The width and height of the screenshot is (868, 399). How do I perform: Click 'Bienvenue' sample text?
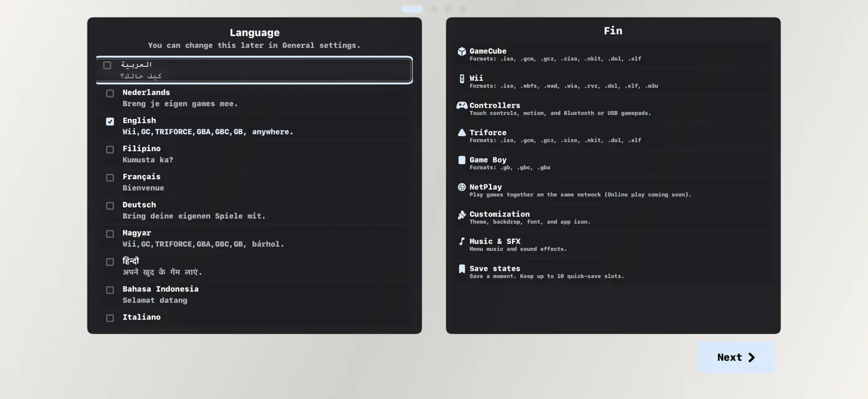pos(143,188)
